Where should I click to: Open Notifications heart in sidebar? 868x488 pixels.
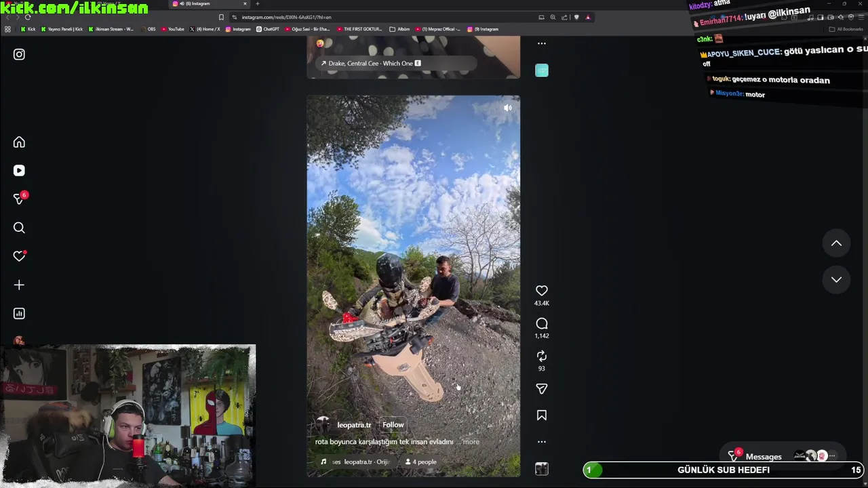pos(19,256)
